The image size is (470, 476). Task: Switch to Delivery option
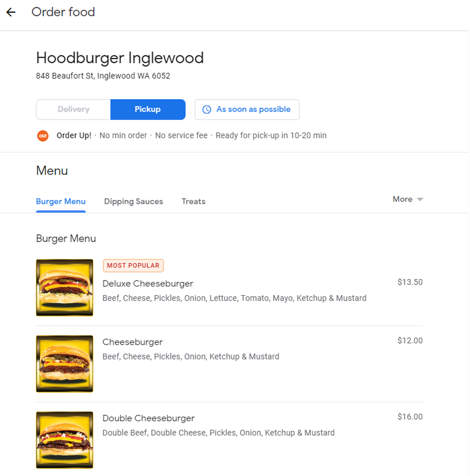point(73,109)
